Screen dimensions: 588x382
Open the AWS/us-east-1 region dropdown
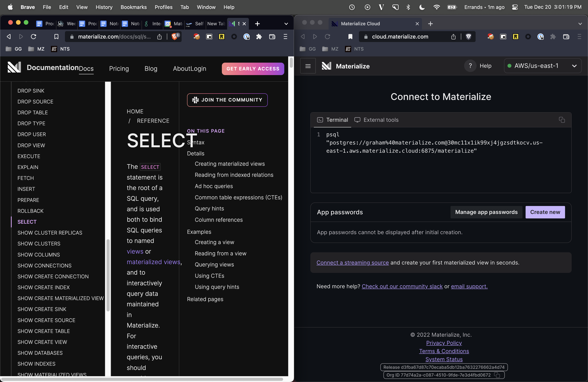click(543, 66)
